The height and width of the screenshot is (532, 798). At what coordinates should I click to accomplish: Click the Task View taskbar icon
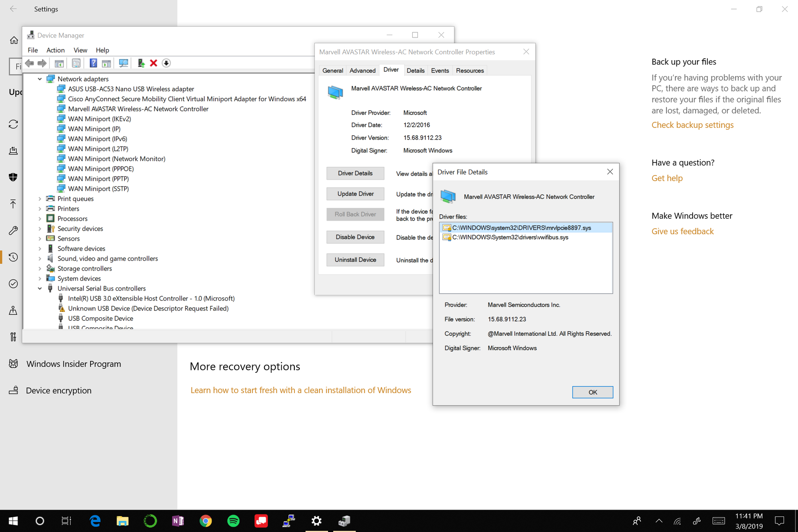66,521
